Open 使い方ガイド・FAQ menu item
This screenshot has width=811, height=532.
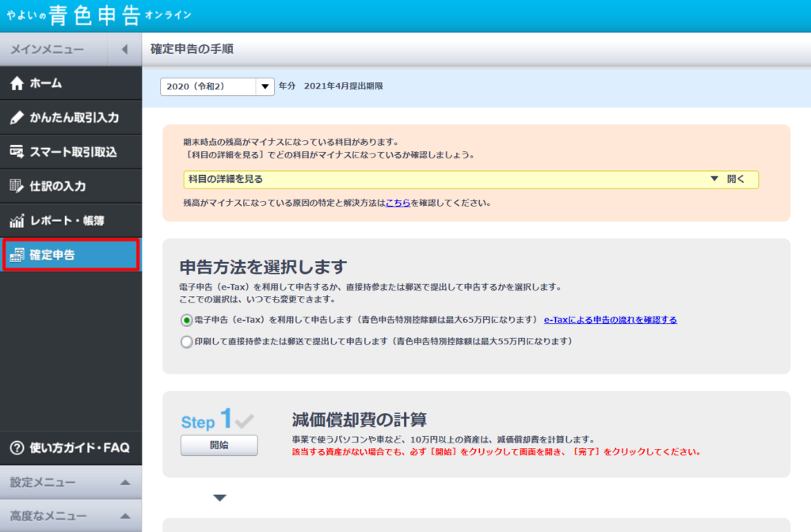(x=70, y=448)
